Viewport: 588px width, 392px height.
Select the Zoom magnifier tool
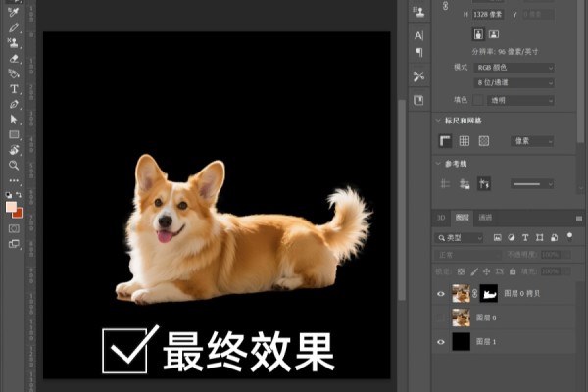(14, 165)
